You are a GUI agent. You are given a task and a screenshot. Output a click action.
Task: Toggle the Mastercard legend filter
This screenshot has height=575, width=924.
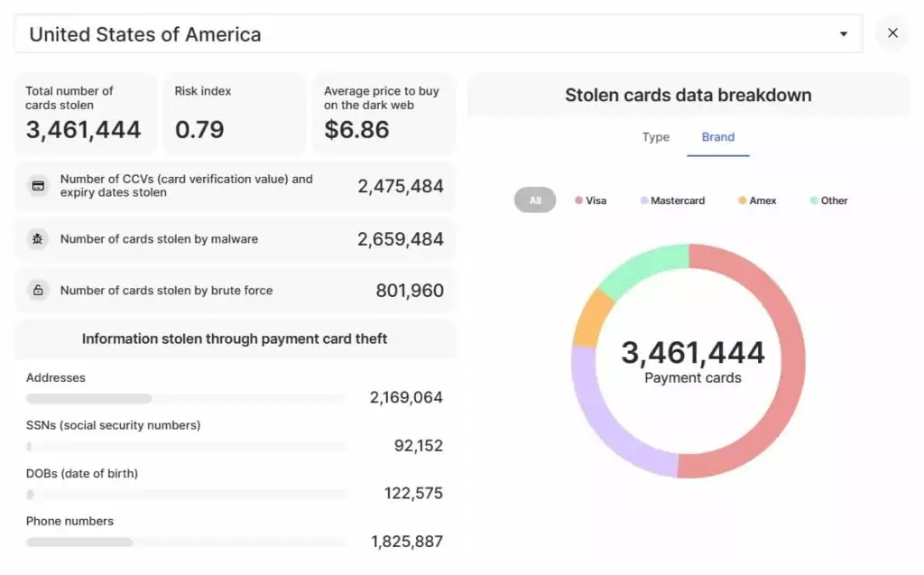point(672,200)
